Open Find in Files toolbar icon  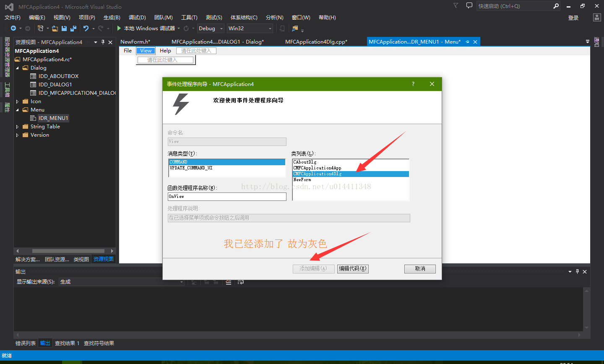[x=295, y=28]
